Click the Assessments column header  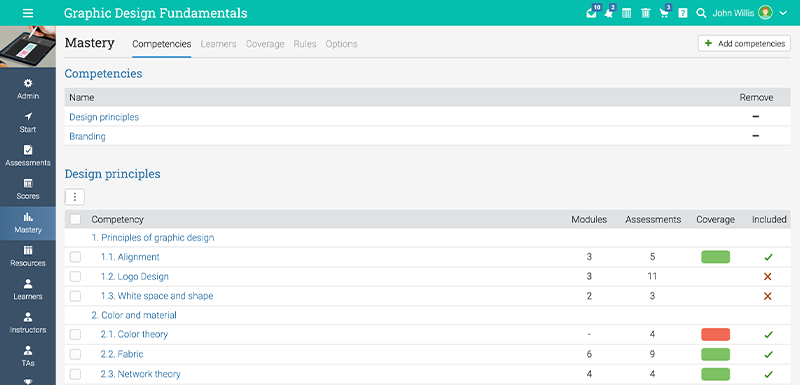pyautogui.click(x=653, y=219)
